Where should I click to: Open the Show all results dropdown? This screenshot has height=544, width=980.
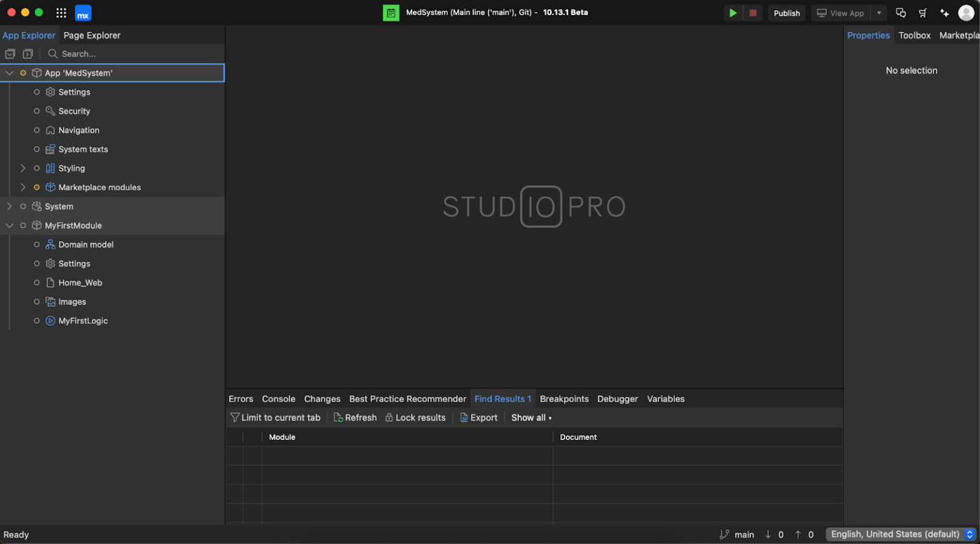tap(531, 417)
